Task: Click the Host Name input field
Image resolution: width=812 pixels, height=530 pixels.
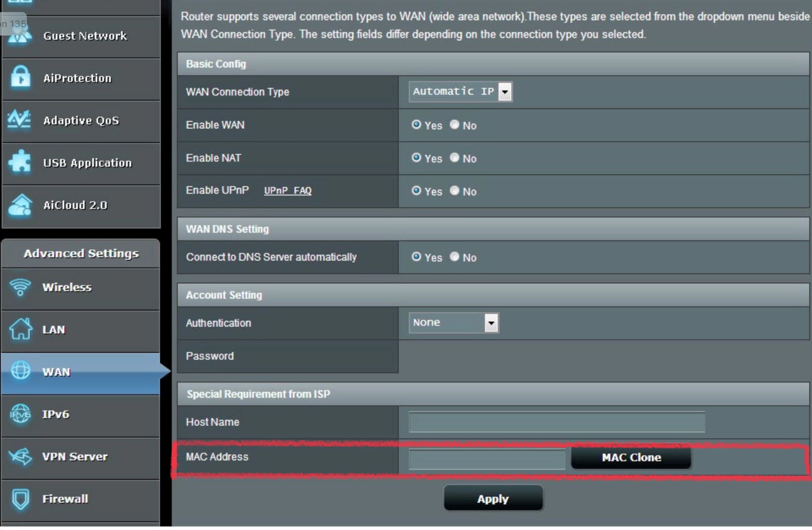Action: tap(557, 422)
